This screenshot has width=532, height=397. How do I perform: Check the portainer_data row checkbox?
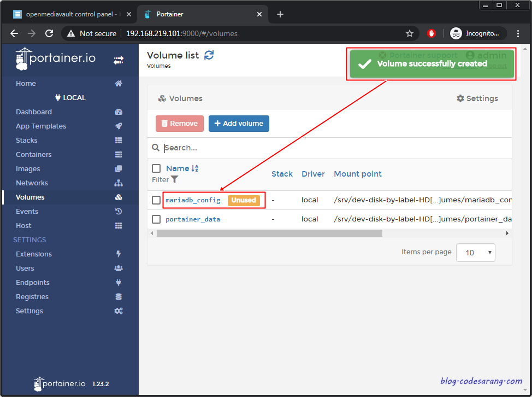(156, 219)
